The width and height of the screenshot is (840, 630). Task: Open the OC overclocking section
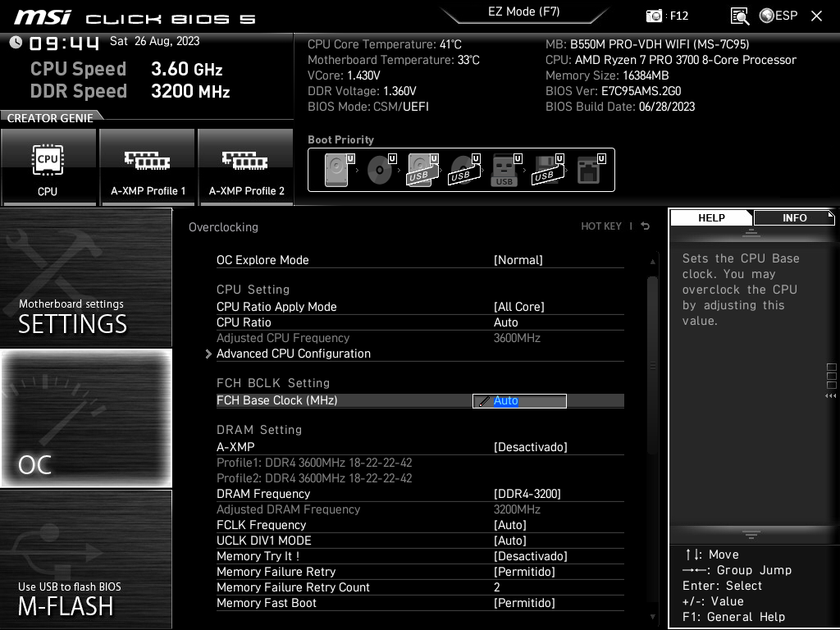(x=85, y=418)
